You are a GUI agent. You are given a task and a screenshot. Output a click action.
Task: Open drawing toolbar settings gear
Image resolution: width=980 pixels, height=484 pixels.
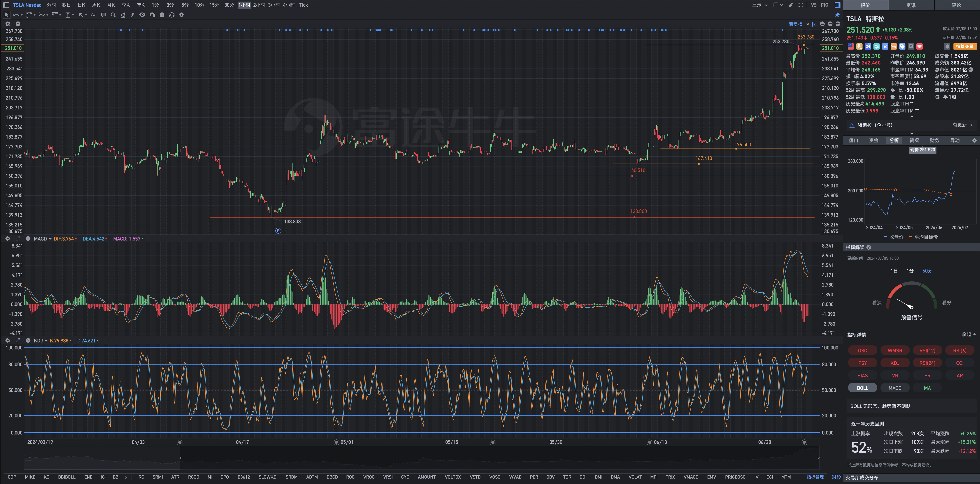pyautogui.click(x=181, y=15)
